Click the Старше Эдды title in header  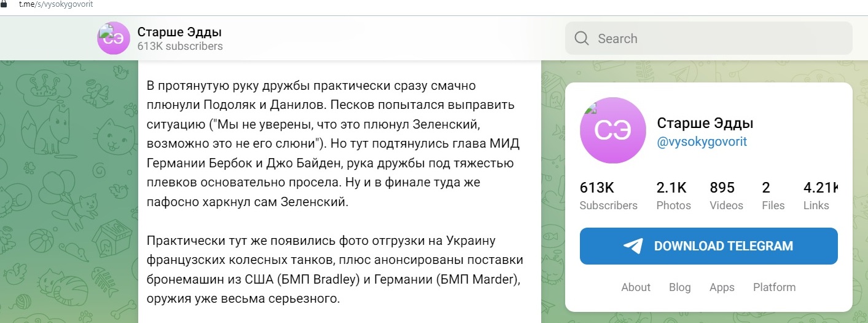tap(179, 32)
